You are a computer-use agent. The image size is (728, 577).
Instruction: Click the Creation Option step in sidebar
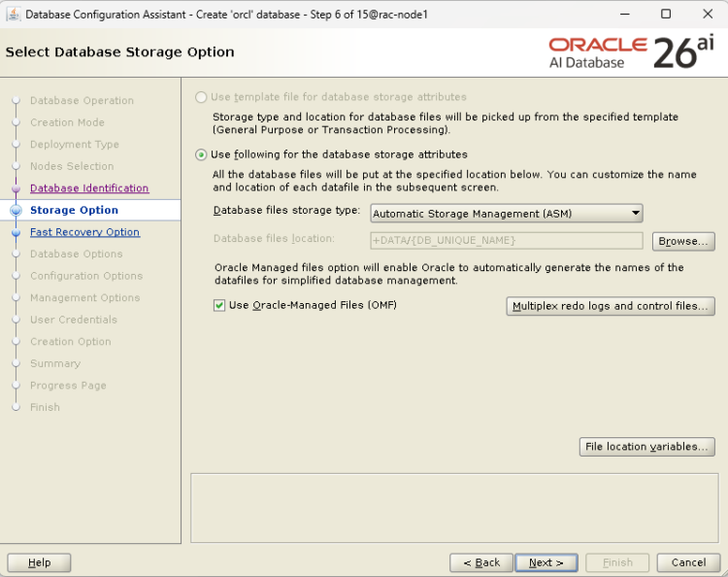point(71,342)
